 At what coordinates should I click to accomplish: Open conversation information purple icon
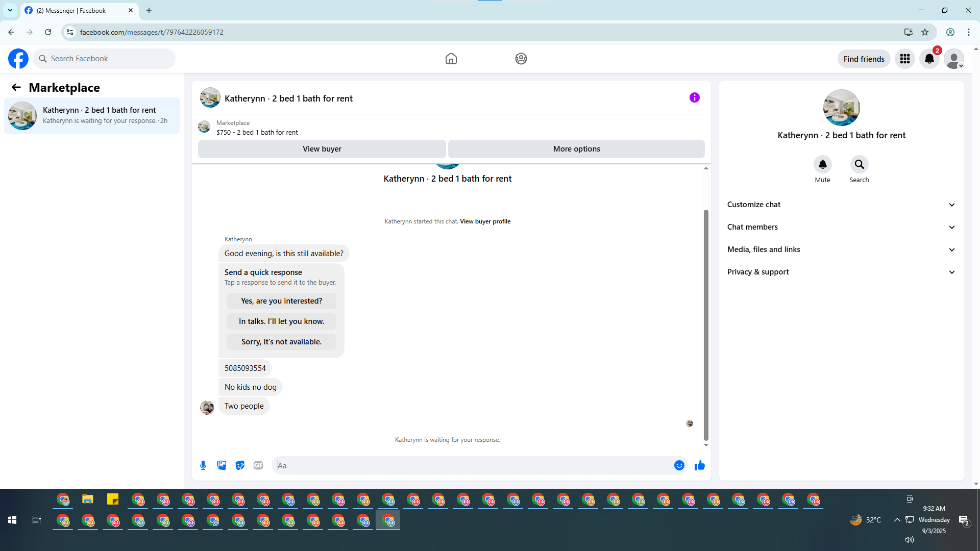click(x=695, y=97)
